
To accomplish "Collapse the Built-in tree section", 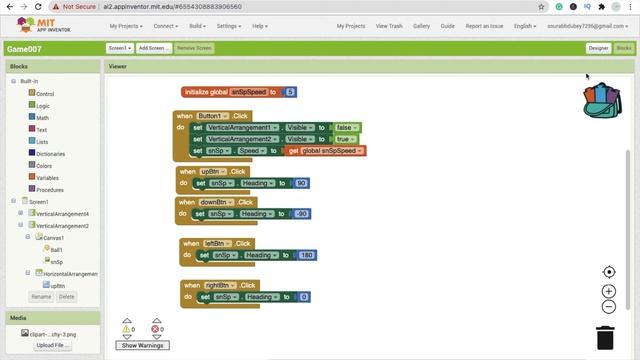I will pyautogui.click(x=13, y=81).
